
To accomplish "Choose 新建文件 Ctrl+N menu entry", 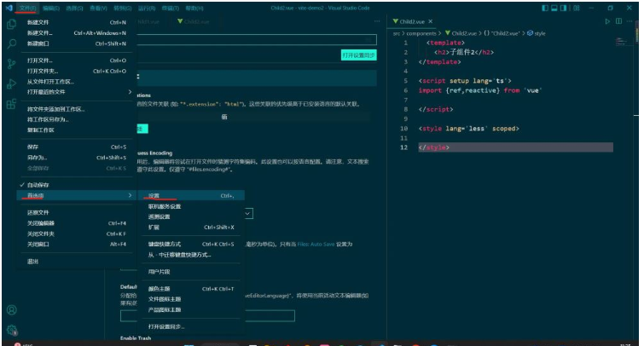I will pyautogui.click(x=76, y=22).
